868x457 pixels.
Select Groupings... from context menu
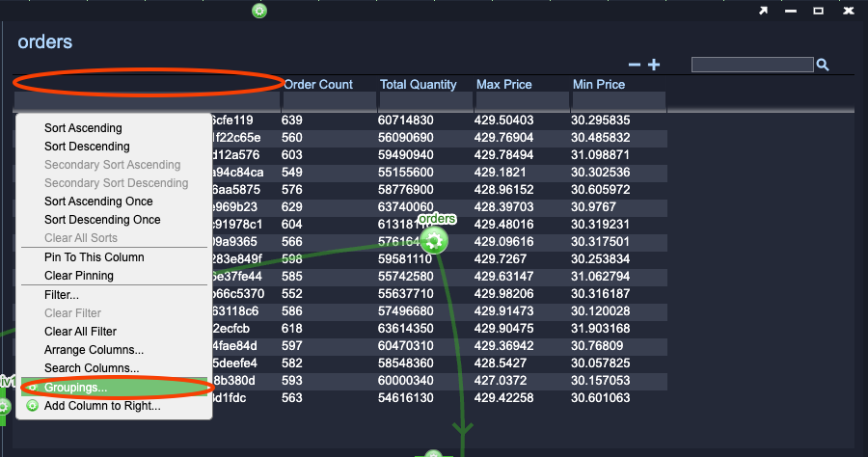[75, 388]
